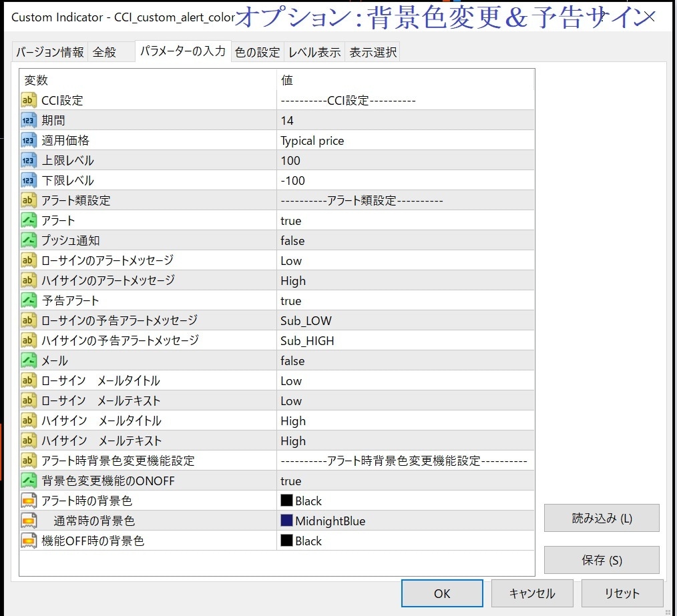Click the 保存 (S) button
677x616 pixels.
pos(602,560)
